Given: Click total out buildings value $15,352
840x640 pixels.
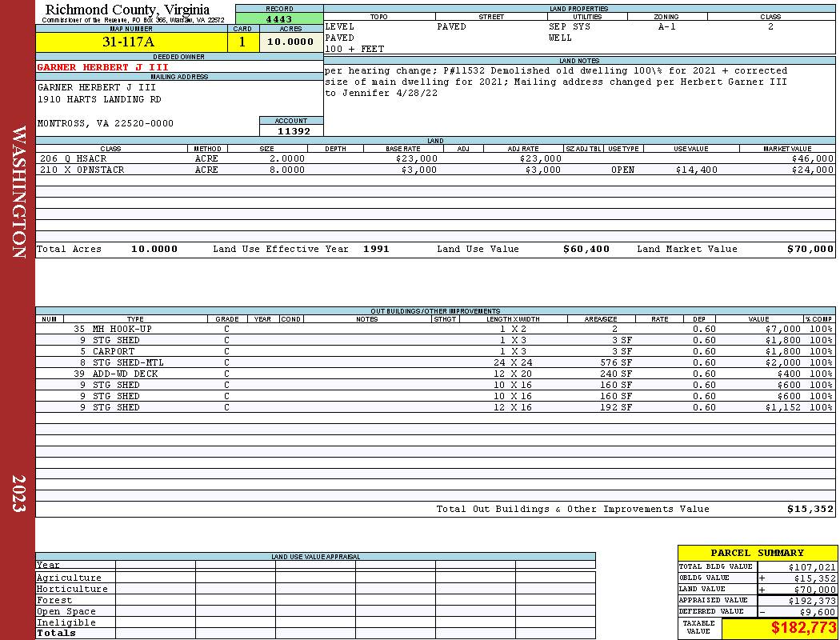Looking at the screenshot, I should click(x=810, y=510).
